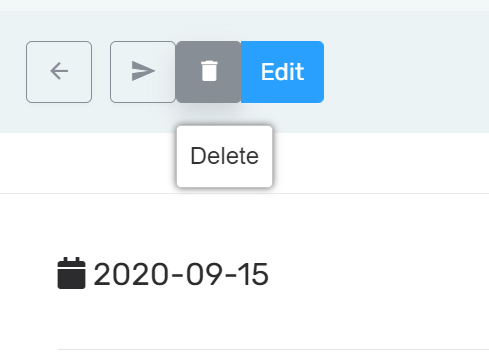
Task: Click the dark gray button showing the trash can
Action: (x=208, y=72)
